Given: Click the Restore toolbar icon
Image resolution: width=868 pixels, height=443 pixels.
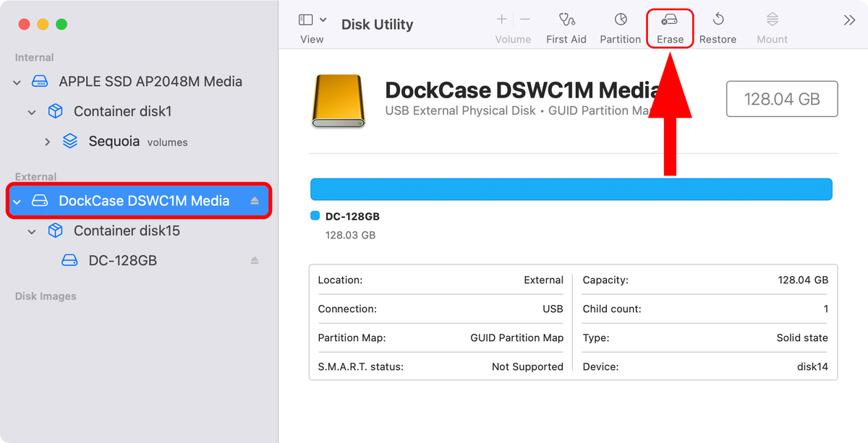Looking at the screenshot, I should [x=718, y=20].
